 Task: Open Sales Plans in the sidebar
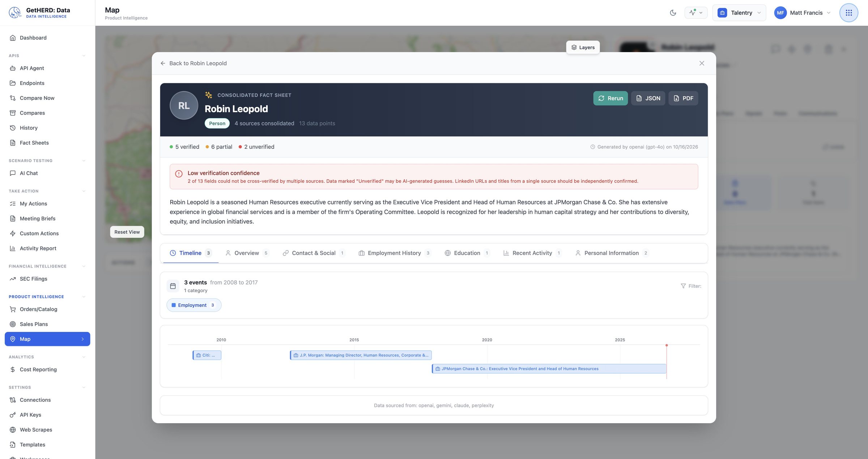point(47,324)
